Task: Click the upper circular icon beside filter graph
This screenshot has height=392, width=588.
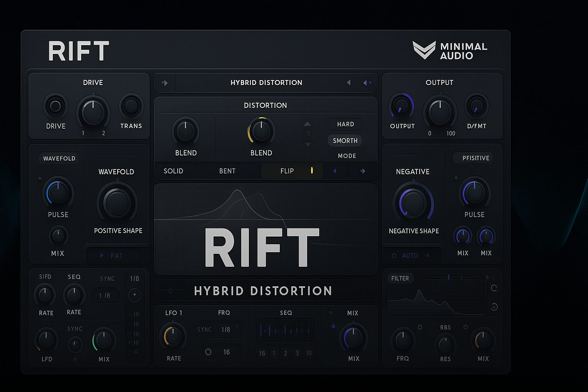Action: [494, 288]
